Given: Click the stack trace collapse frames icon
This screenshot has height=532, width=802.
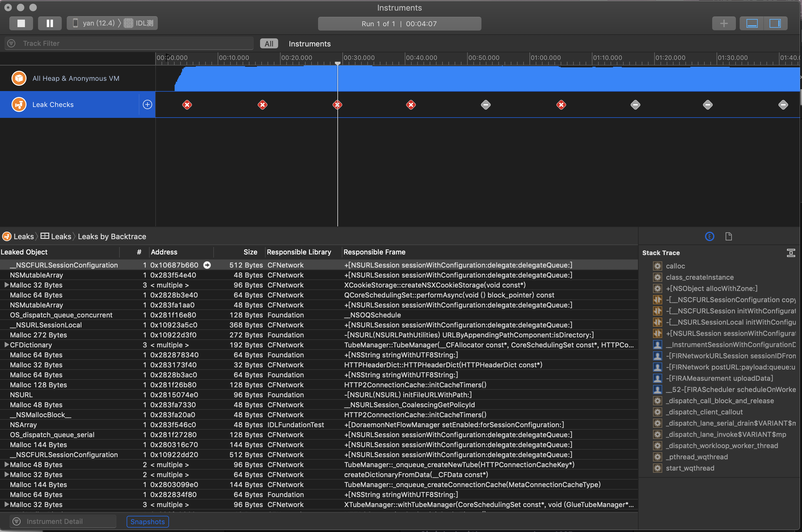Looking at the screenshot, I should click(790, 253).
